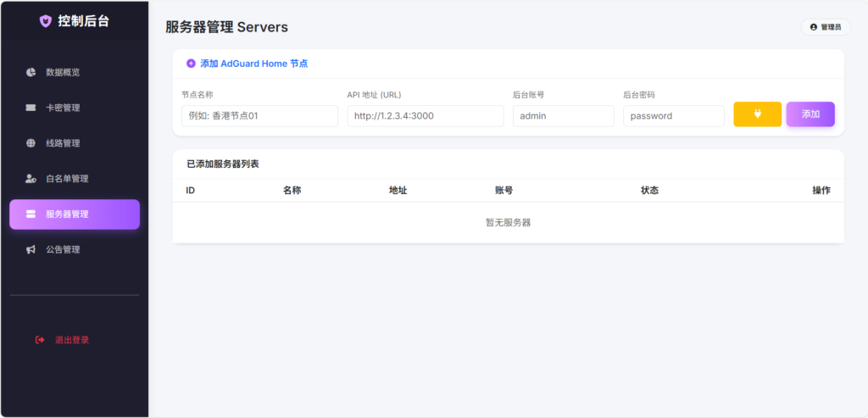868x418 pixels.
Task: Click the shield logo beside 控制后台
Action: tap(46, 21)
